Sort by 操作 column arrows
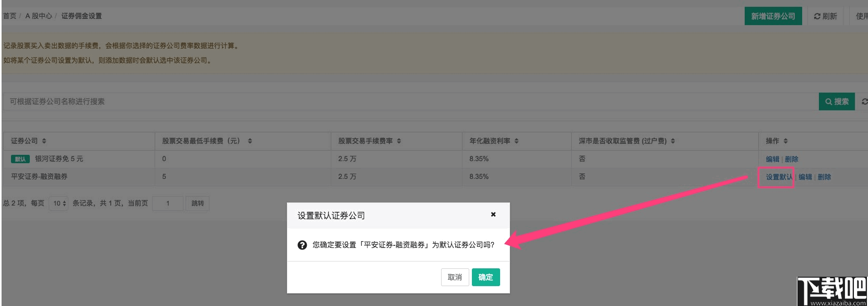Image resolution: width=868 pixels, height=306 pixels. pyautogui.click(x=785, y=141)
